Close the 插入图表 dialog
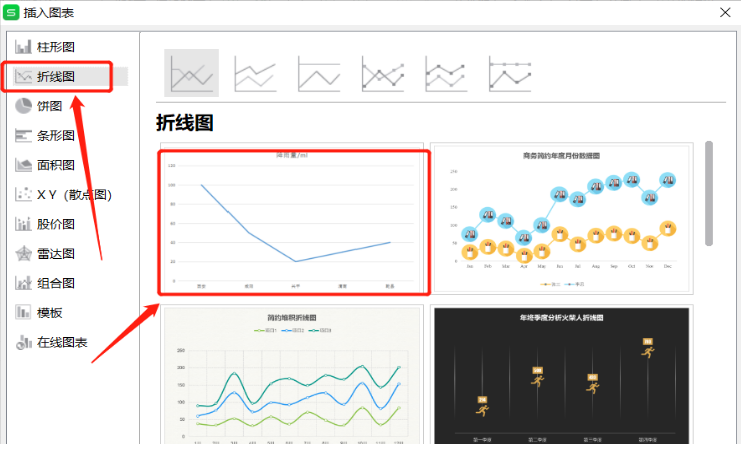 [725, 12]
